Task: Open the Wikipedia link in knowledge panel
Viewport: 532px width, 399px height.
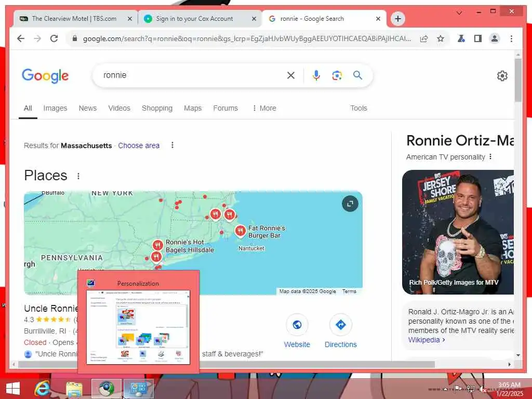Action: click(x=427, y=340)
